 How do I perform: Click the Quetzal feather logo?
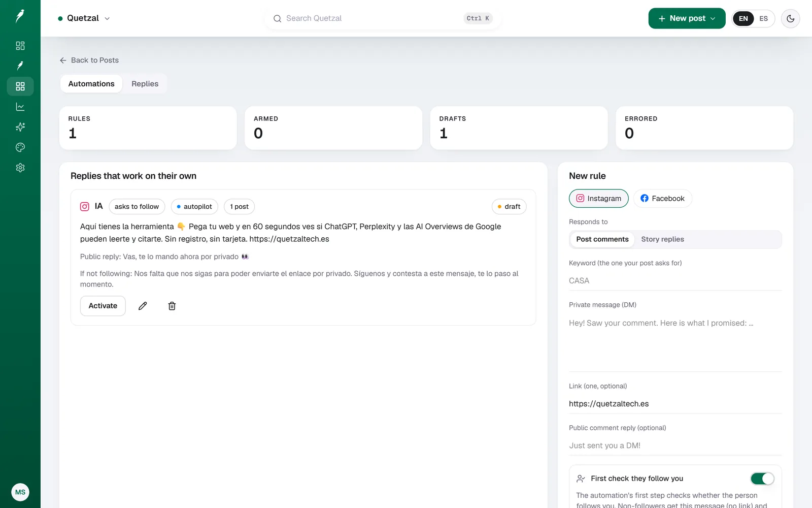click(20, 16)
